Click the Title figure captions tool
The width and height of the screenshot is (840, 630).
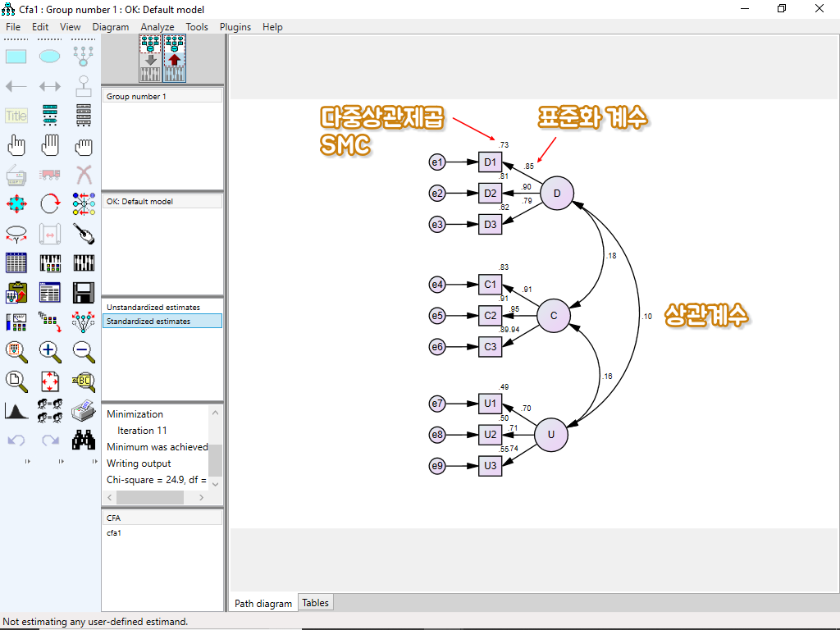click(x=16, y=116)
